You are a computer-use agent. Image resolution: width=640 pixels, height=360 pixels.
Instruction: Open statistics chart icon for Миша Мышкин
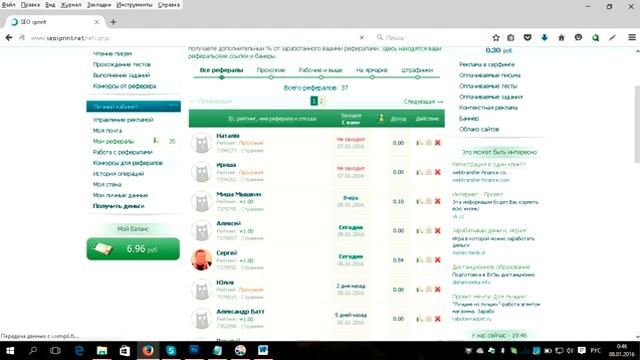(420, 201)
